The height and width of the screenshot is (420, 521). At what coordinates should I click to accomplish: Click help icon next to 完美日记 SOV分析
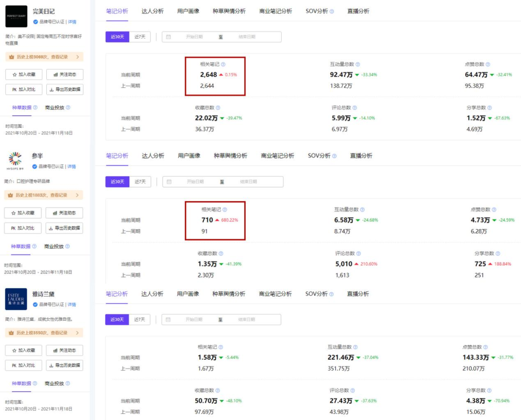click(331, 12)
